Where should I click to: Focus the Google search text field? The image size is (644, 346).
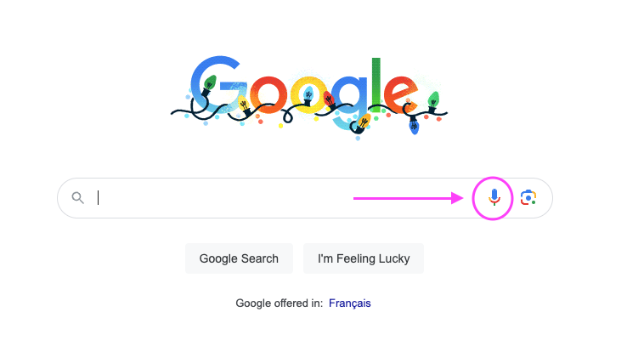(280, 198)
